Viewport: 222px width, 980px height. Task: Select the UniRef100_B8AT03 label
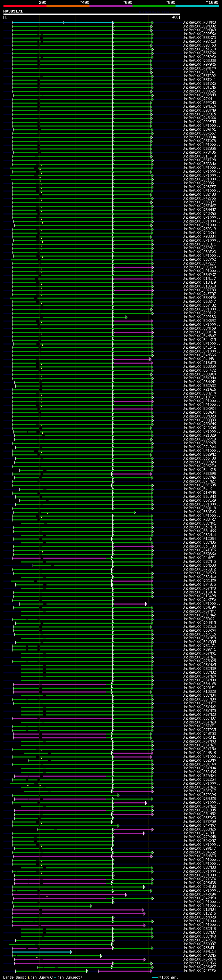(x=199, y=512)
